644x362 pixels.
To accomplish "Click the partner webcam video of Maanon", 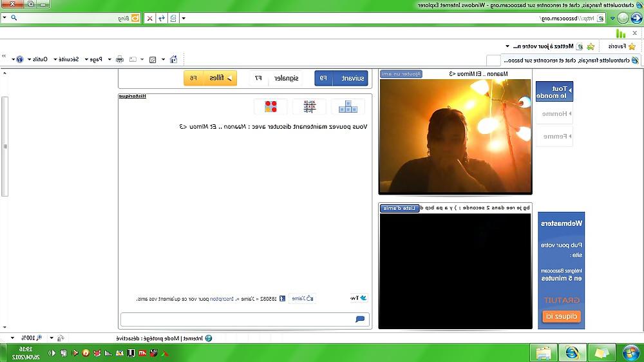I will 455,136.
